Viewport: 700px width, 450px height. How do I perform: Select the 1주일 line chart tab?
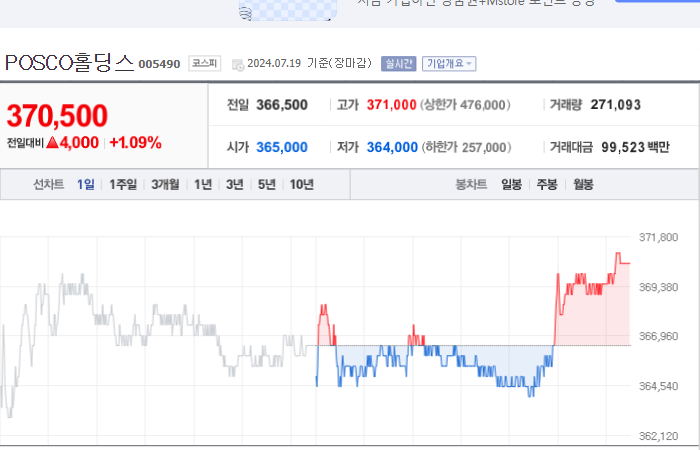[123, 184]
